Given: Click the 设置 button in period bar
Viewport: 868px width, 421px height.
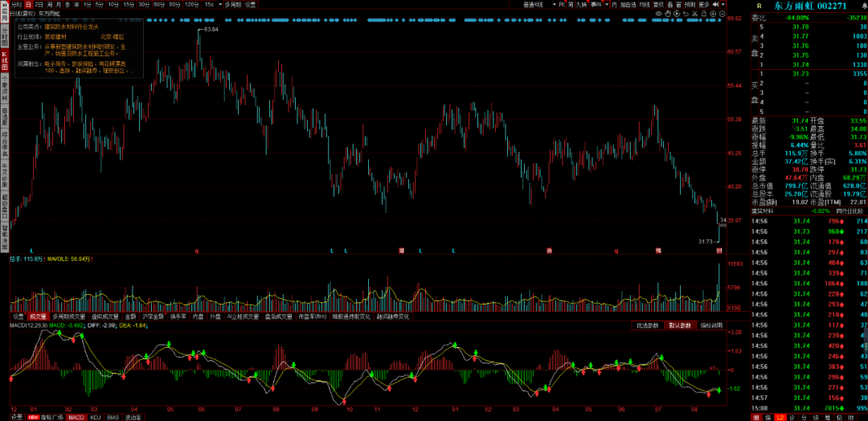Looking at the screenshot, I should (x=250, y=5).
